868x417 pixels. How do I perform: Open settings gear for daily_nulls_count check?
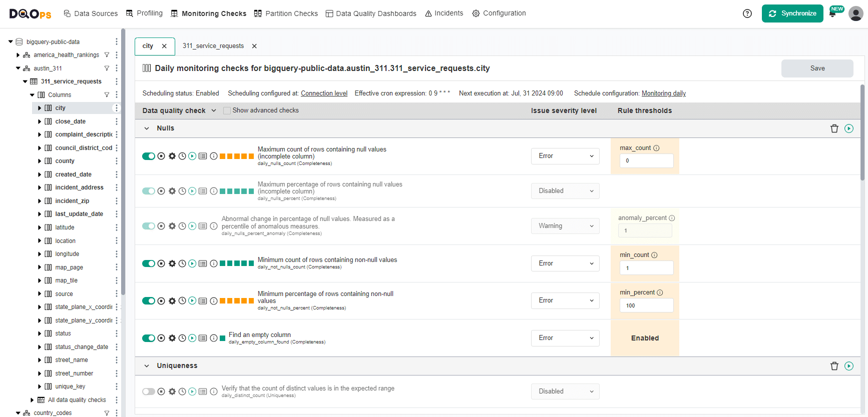click(x=172, y=156)
